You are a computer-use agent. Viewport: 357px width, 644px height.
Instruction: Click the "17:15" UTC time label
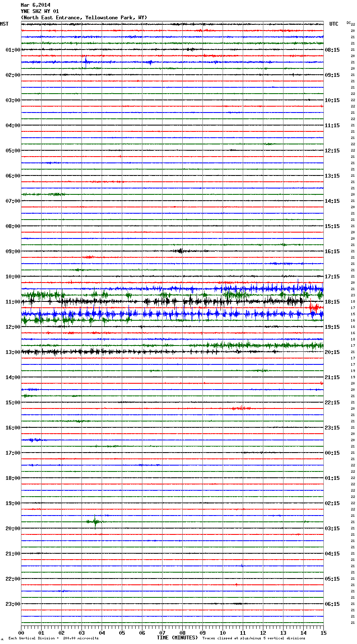click(332, 277)
